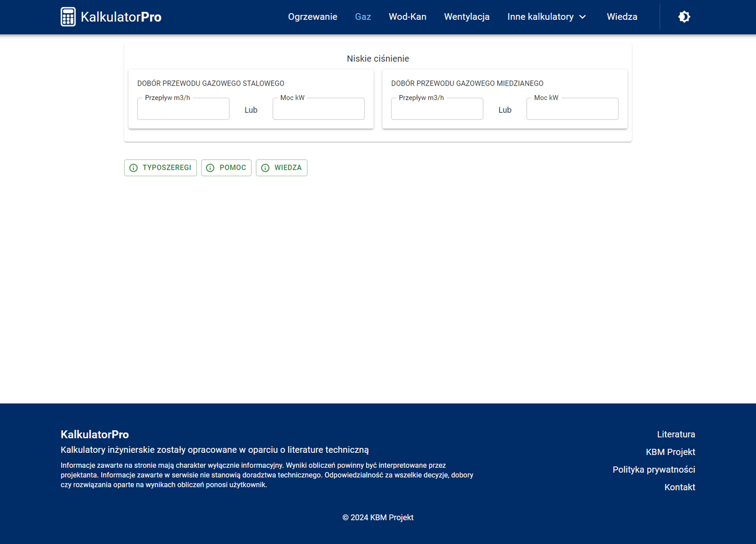Click the KalkulatorPro calculator logo icon
Viewport: 756px width, 544px height.
[x=68, y=17]
